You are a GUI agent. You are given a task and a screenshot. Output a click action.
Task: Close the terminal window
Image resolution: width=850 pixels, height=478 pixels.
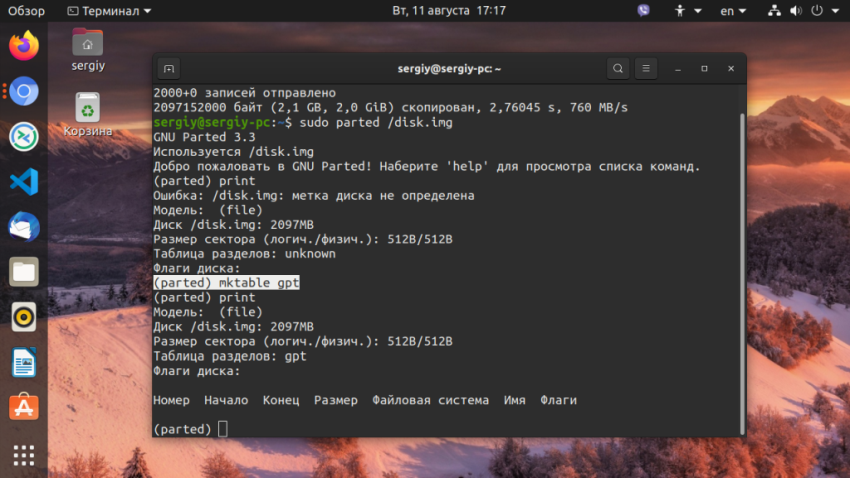(x=731, y=69)
